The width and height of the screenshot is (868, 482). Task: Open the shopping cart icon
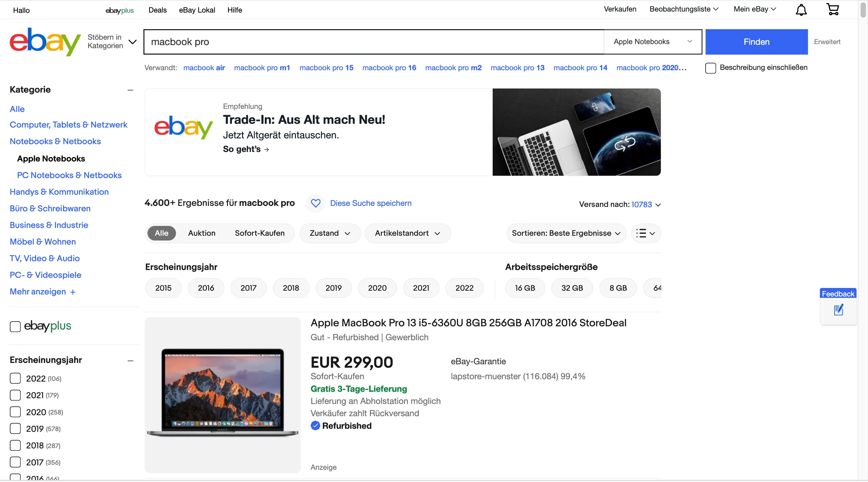(x=832, y=9)
